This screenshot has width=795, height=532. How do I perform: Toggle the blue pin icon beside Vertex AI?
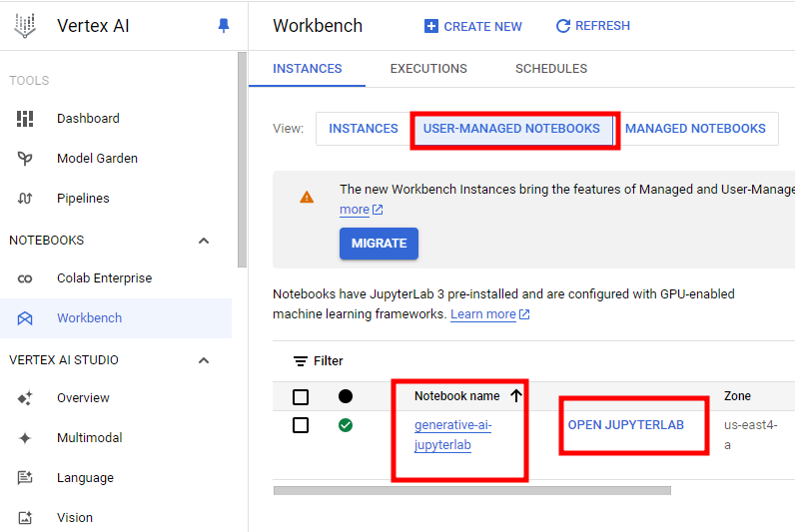click(224, 25)
